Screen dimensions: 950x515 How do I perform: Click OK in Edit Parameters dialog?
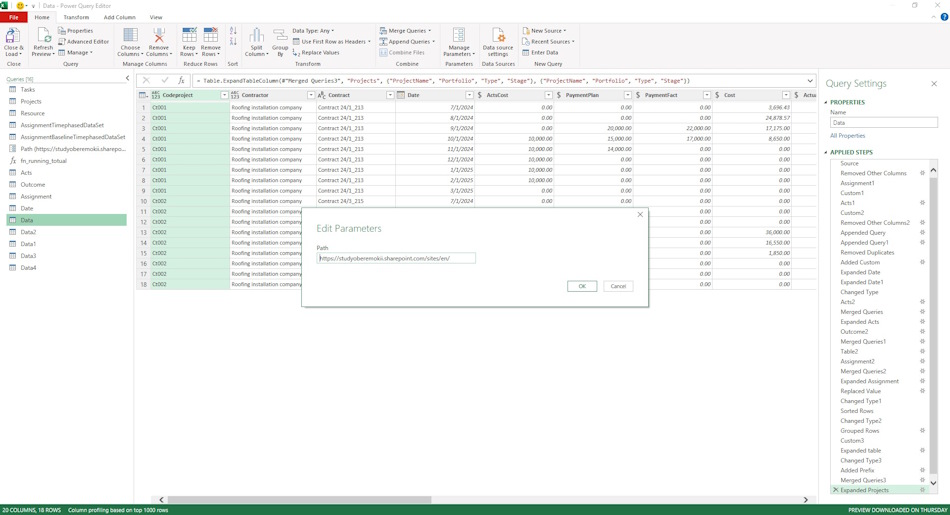582,286
